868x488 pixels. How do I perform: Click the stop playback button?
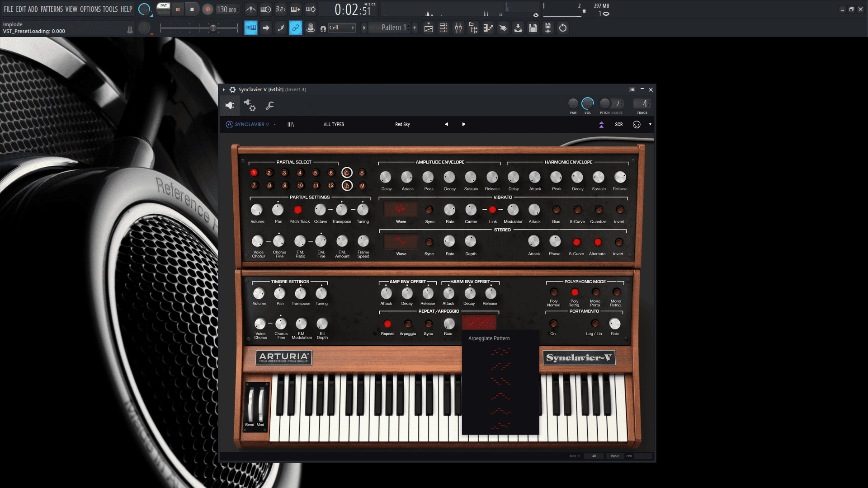click(192, 9)
